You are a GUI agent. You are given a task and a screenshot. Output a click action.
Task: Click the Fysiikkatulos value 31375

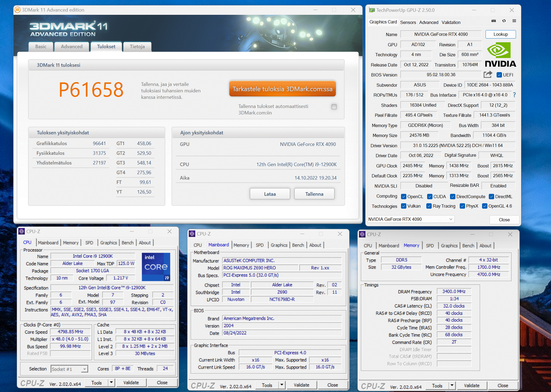tap(99, 153)
